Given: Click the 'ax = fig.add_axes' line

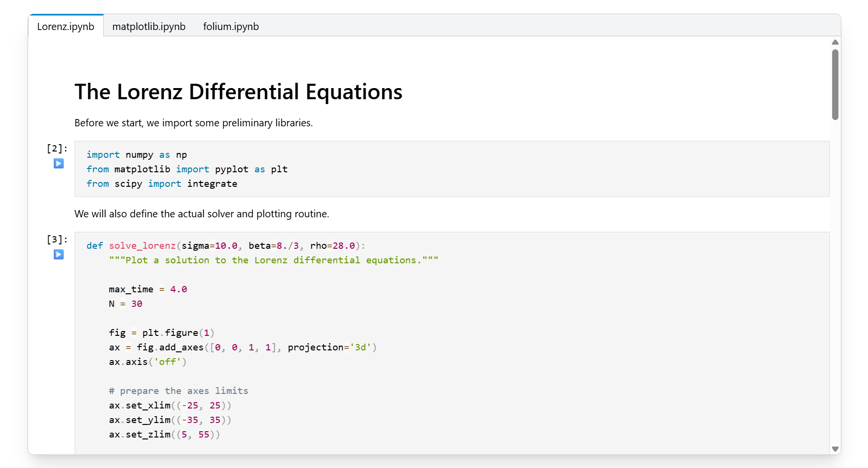Looking at the screenshot, I should (x=243, y=347).
